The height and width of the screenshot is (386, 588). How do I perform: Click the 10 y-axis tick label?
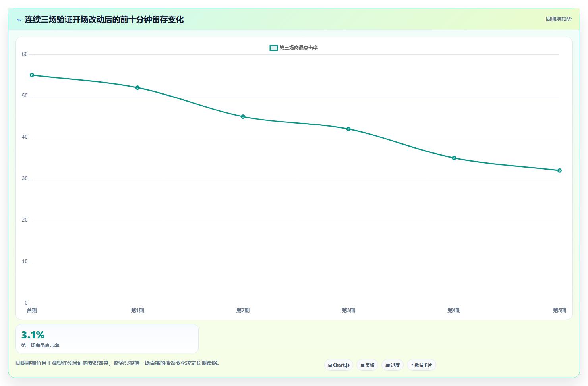click(x=25, y=262)
